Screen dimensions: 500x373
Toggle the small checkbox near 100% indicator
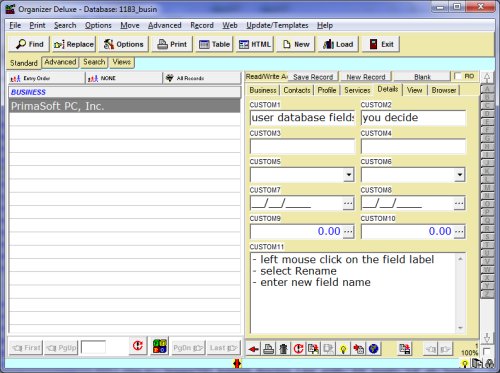point(486,352)
